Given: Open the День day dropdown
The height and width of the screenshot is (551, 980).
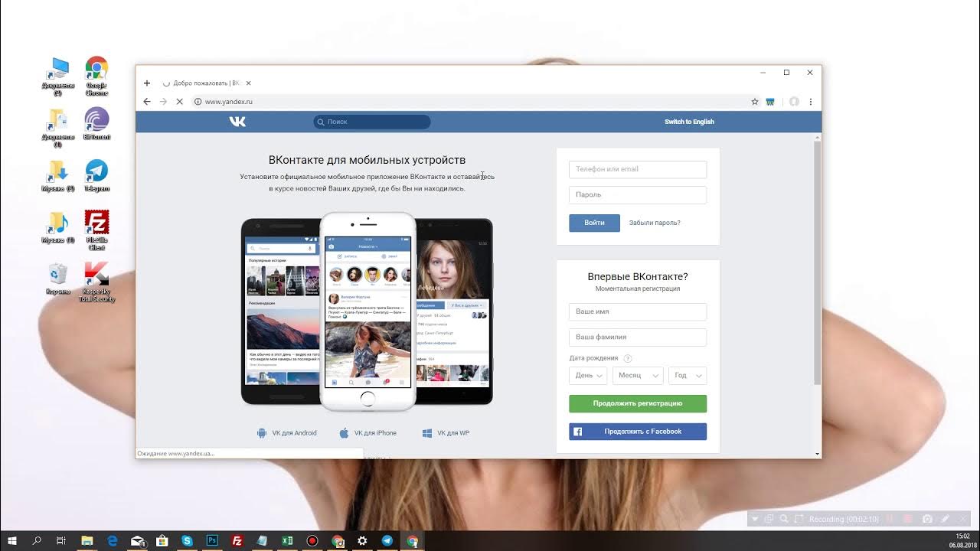Looking at the screenshot, I should (x=588, y=375).
